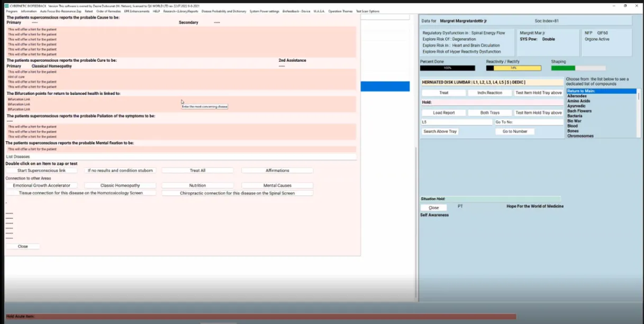Screen dimensions: 644x324
Task: Click the Nutrition button
Action: (197, 186)
